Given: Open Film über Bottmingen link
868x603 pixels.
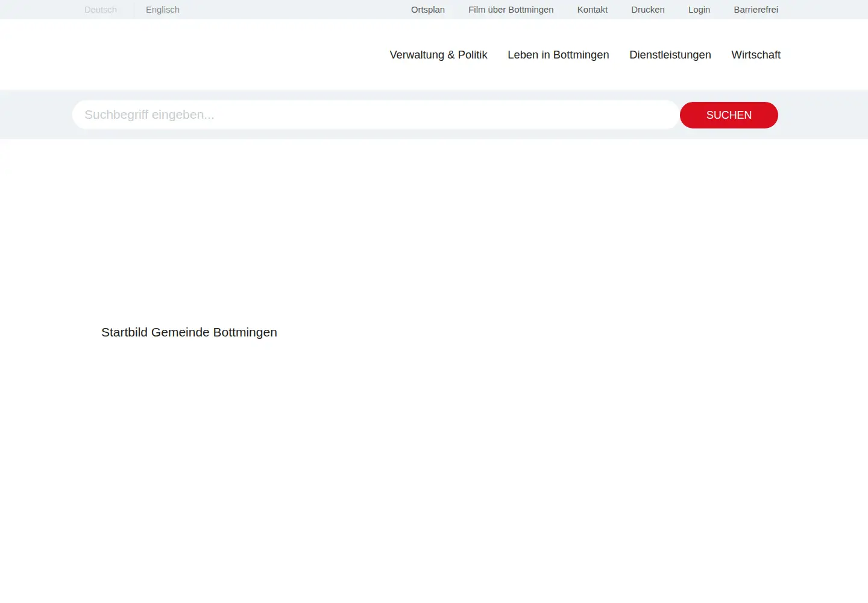Looking at the screenshot, I should (x=511, y=10).
